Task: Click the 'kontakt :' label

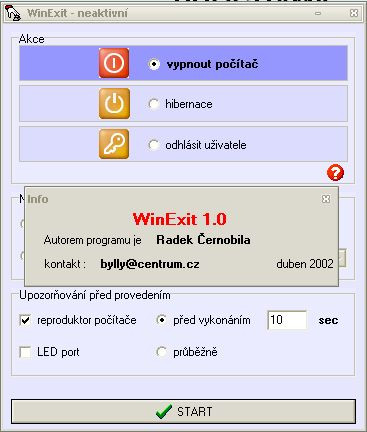Action: tap(65, 264)
